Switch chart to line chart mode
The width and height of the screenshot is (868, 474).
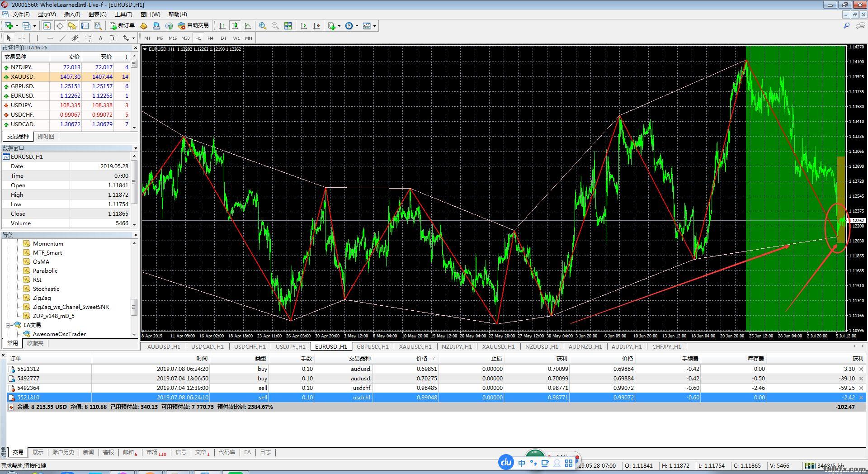pyautogui.click(x=248, y=26)
